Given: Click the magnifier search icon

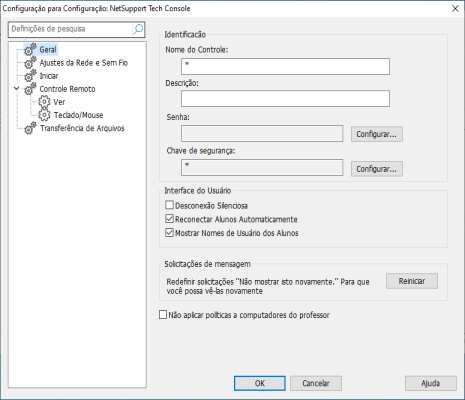Looking at the screenshot, I should click(x=138, y=29).
